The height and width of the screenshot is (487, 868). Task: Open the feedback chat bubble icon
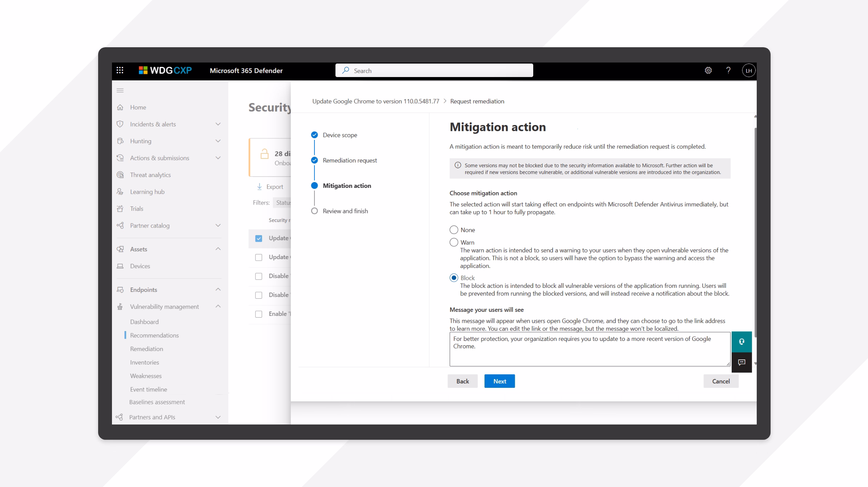click(x=742, y=362)
